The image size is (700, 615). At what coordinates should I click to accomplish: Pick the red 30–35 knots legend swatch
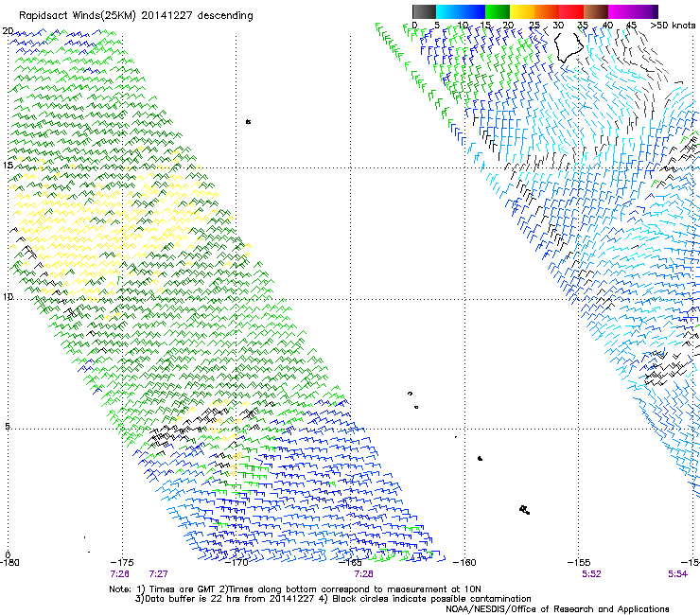click(571, 11)
